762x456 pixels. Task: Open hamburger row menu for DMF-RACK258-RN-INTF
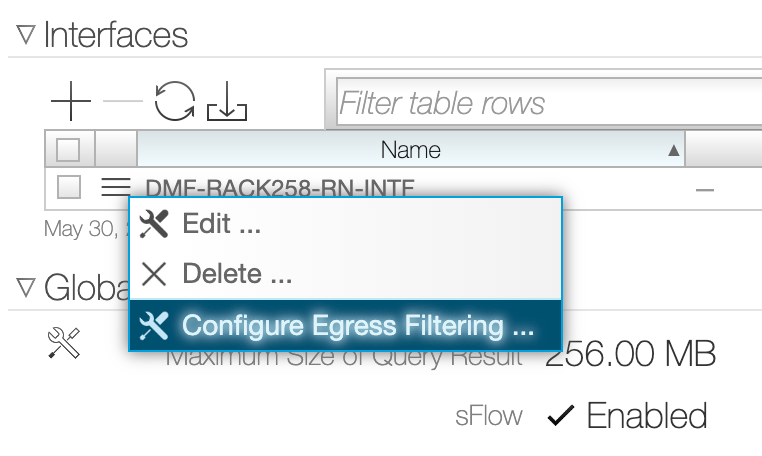point(116,187)
